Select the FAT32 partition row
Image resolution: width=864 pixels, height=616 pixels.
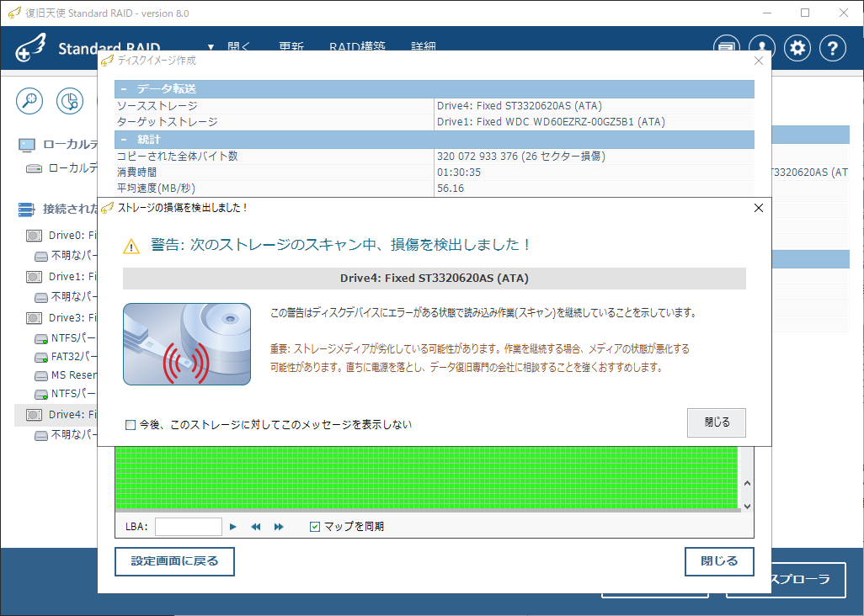coord(66,357)
